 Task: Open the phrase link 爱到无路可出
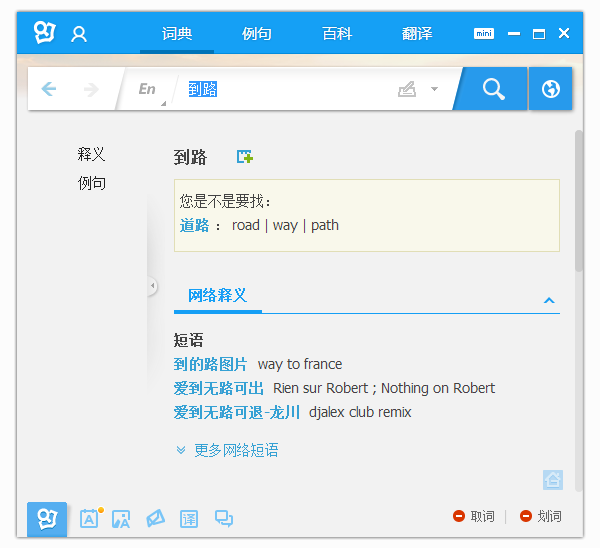[x=218, y=388]
